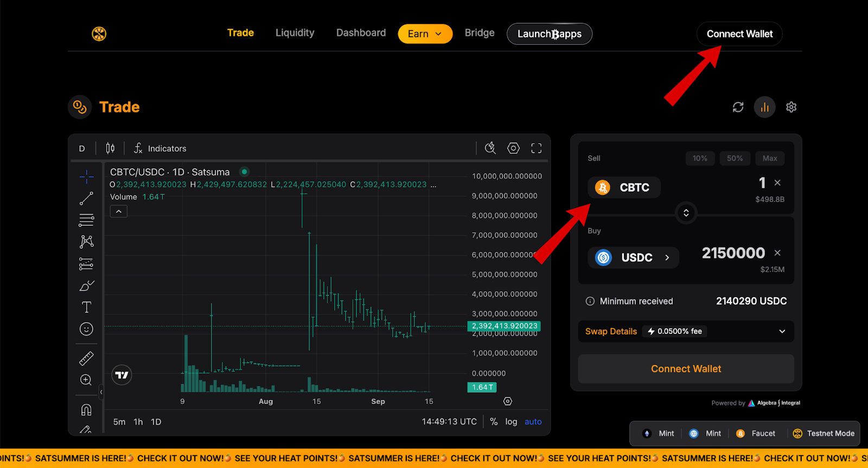This screenshot has width=868, height=468.
Task: Select 50% sell amount
Action: pyautogui.click(x=735, y=159)
